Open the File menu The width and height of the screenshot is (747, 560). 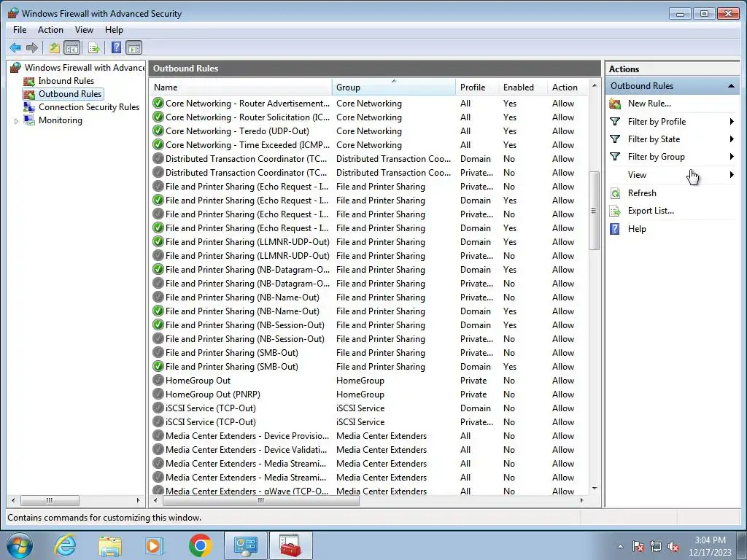(x=20, y=29)
